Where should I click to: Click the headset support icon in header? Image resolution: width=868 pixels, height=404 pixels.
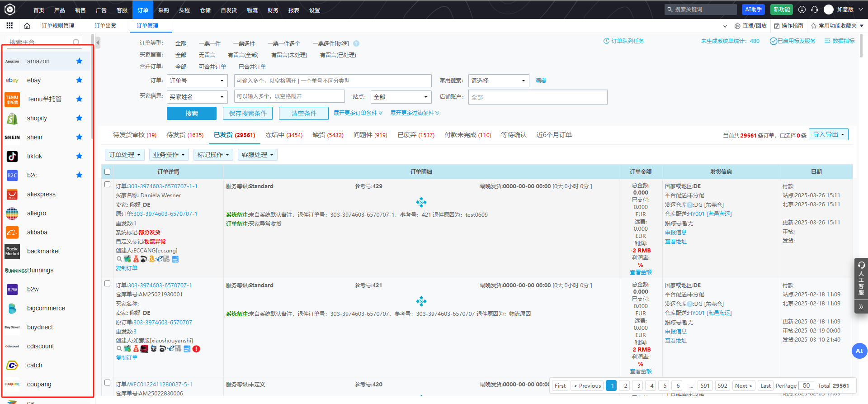(814, 10)
